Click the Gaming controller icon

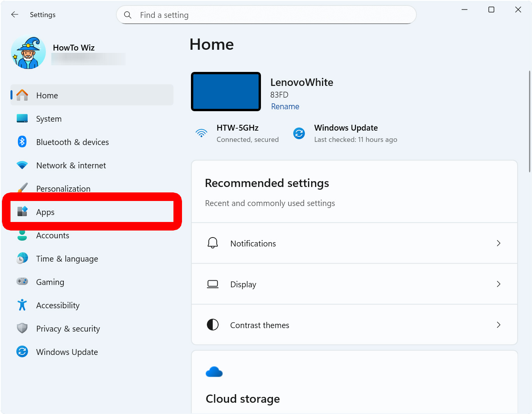tap(22, 281)
